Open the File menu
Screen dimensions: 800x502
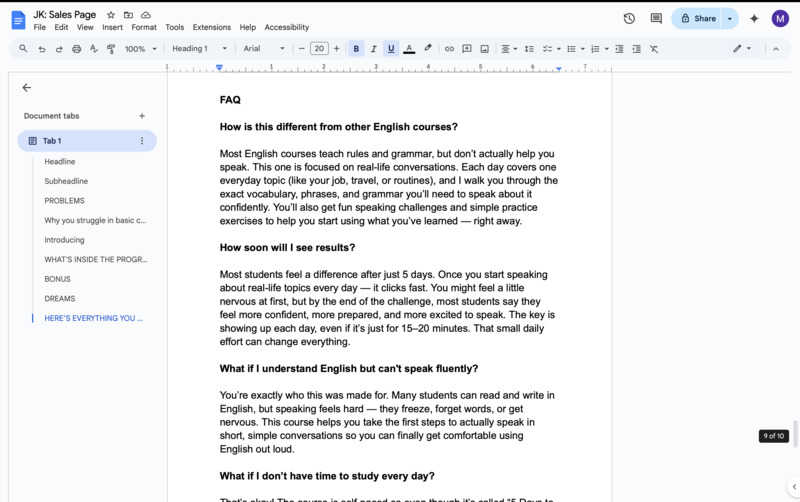coord(39,27)
